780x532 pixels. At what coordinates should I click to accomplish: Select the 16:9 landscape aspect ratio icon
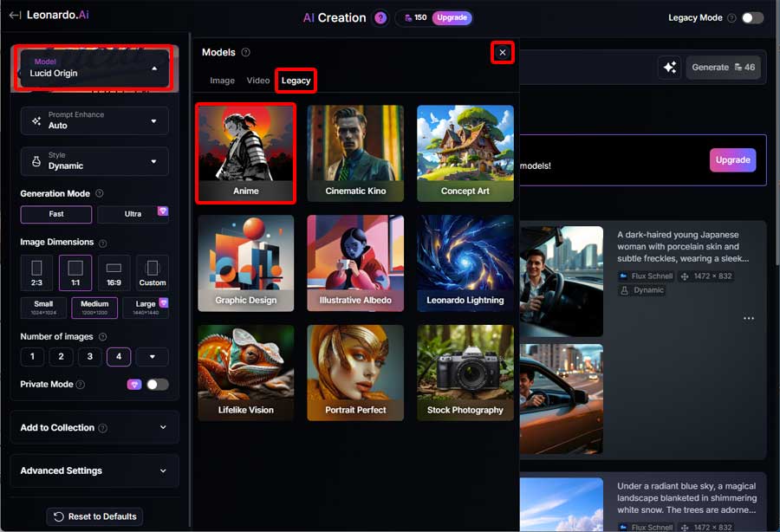[114, 272]
